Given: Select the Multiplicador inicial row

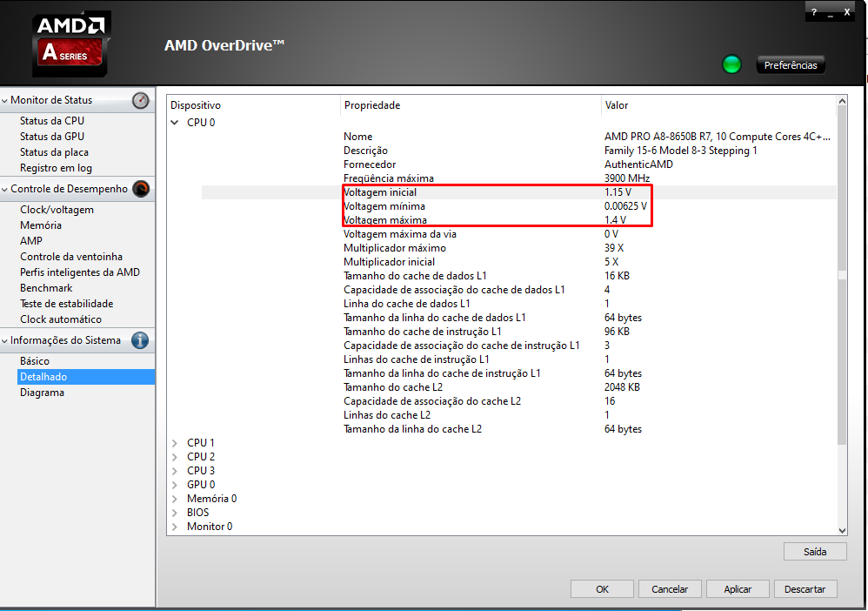Looking at the screenshot, I should [x=518, y=261].
